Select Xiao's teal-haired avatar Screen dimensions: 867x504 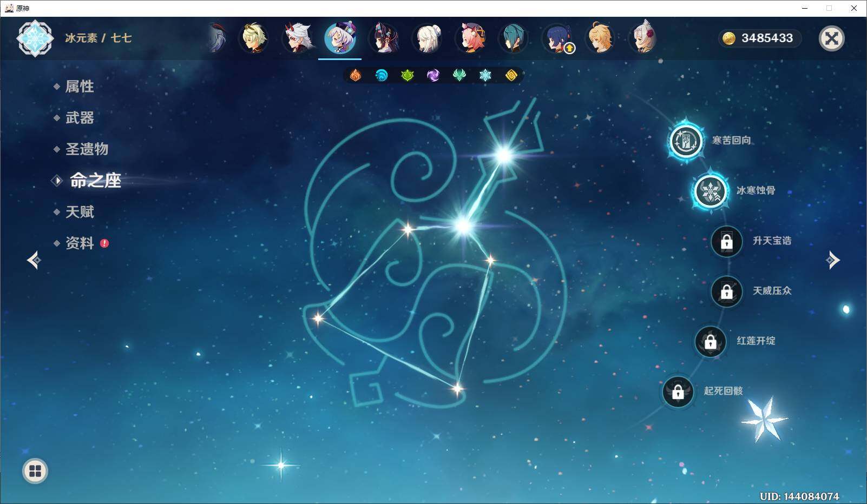click(514, 38)
